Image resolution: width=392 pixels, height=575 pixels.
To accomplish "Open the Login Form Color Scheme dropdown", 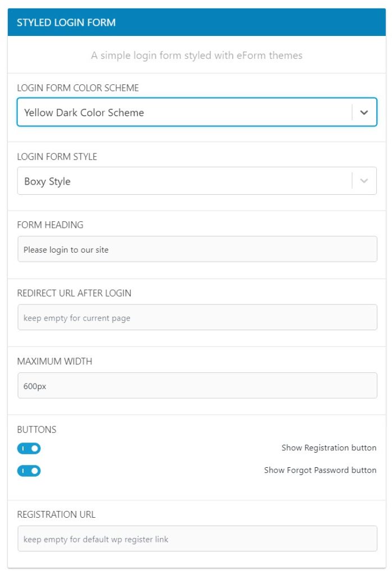I will point(197,112).
